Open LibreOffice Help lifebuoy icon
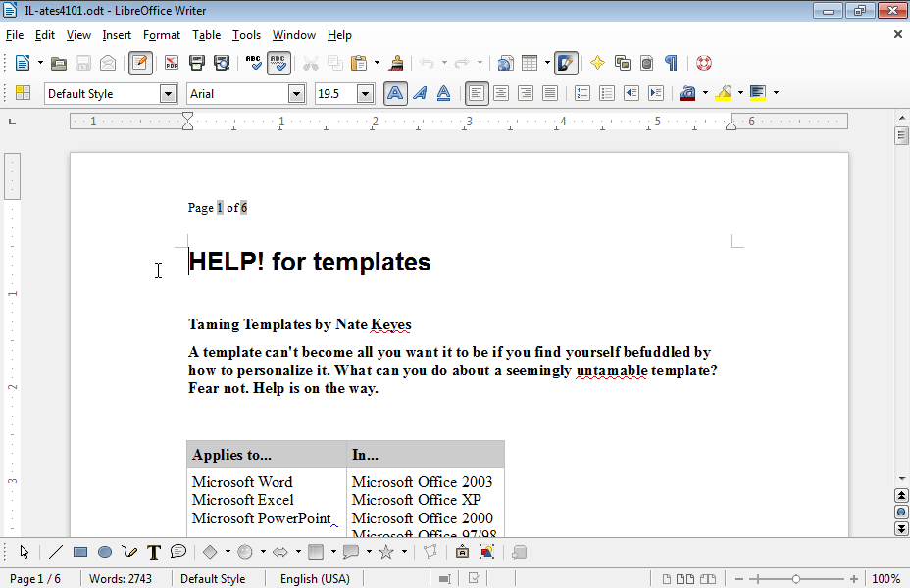910x588 pixels. (704, 63)
